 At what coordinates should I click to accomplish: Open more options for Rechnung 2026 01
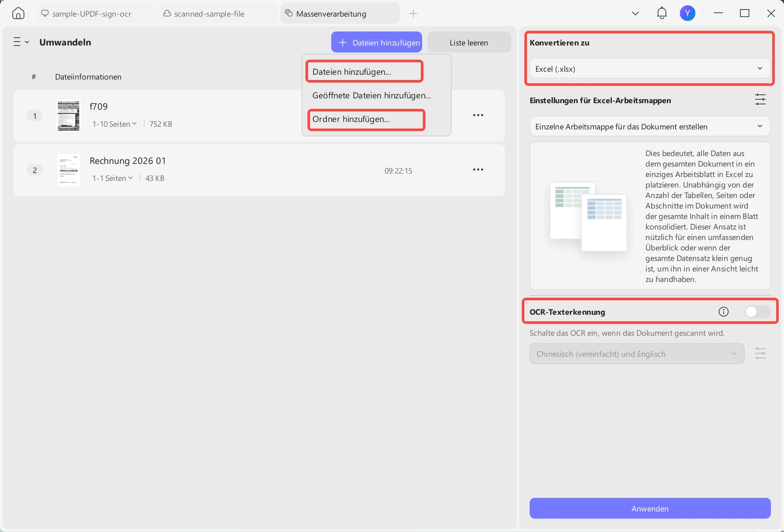(x=478, y=169)
